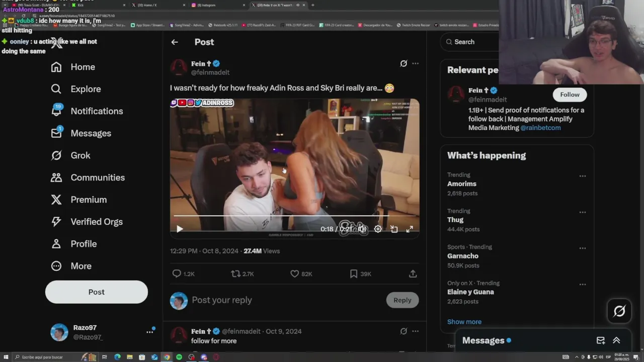Click Grok explain icon on main post
Image resolution: width=644 pixels, height=362 pixels.
click(x=404, y=63)
